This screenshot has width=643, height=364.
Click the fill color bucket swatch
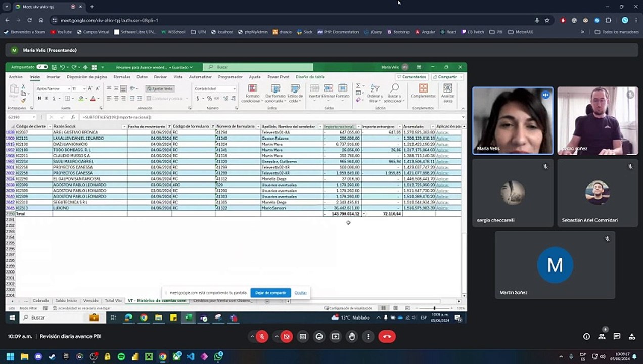point(81,98)
